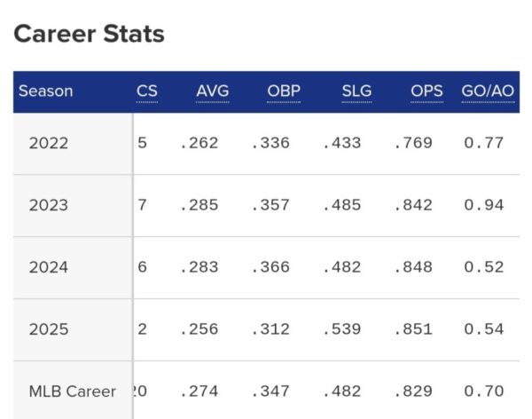This screenshot has width=532, height=419.
Task: Sort by the OPS column header
Action: tap(427, 91)
